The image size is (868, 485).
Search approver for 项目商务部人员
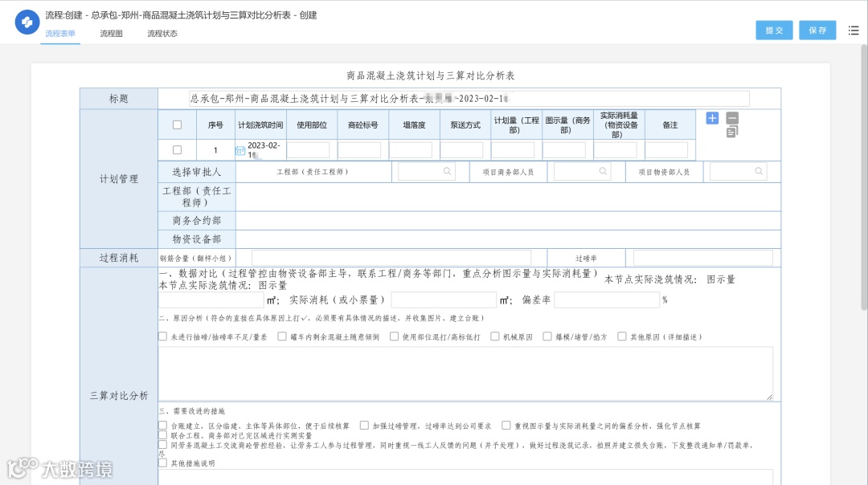(x=603, y=172)
